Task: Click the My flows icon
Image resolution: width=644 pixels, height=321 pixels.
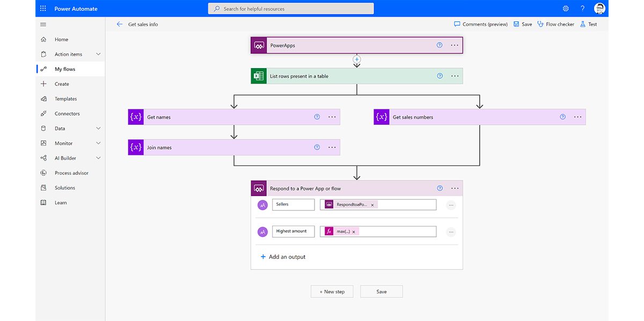Action: (x=43, y=69)
